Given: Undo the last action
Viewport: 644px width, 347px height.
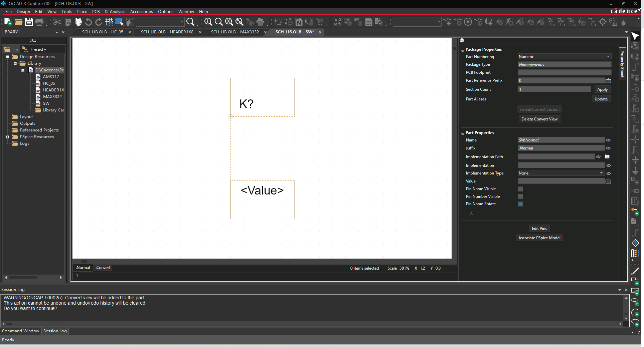Looking at the screenshot, I should point(89,22).
